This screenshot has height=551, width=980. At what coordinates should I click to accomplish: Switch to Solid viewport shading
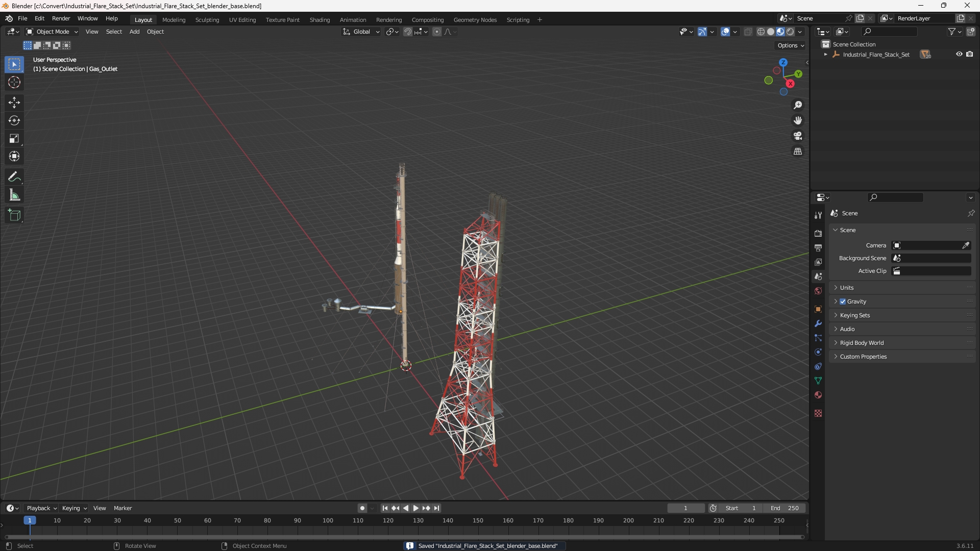pos(771,32)
